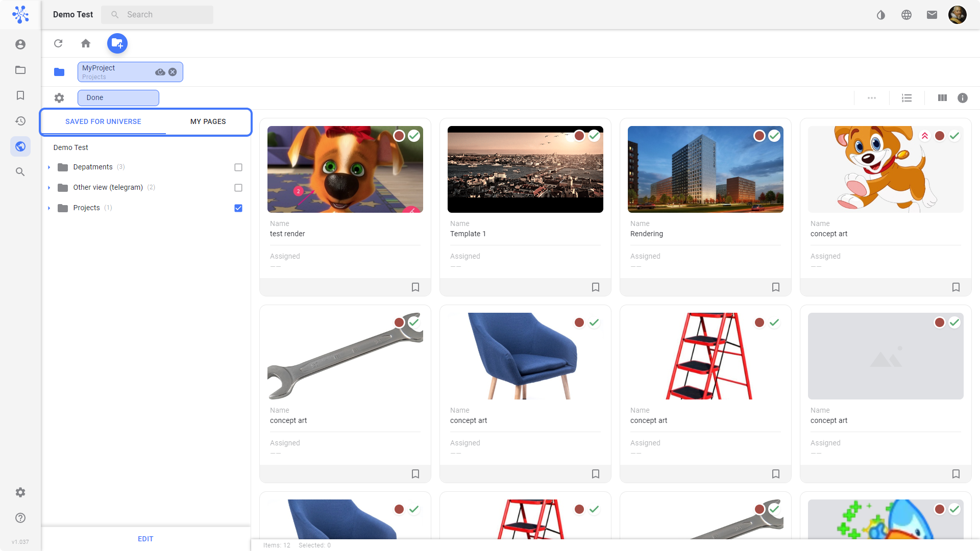This screenshot has height=551, width=980.
Task: Switch to numbered list view
Action: tap(907, 98)
